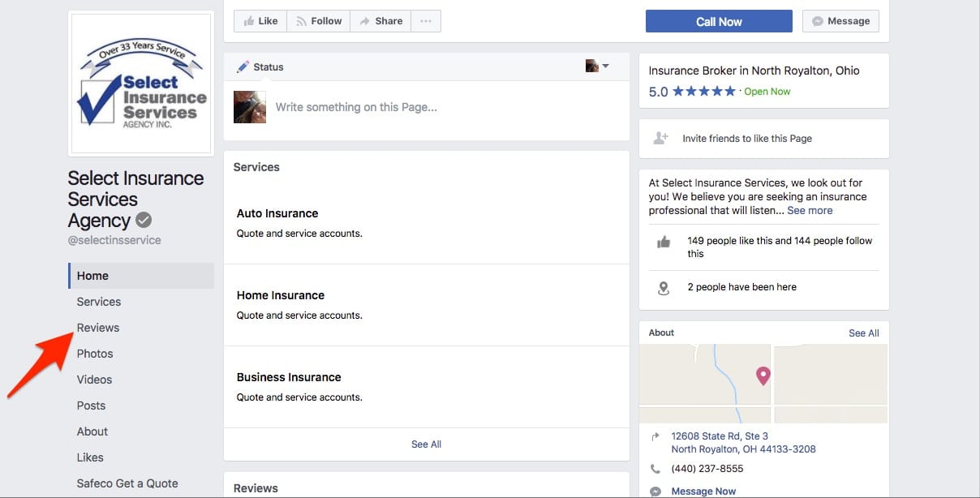Image resolution: width=980 pixels, height=498 pixels.
Task: Open the poster profile dropdown in Status
Action: pos(597,66)
